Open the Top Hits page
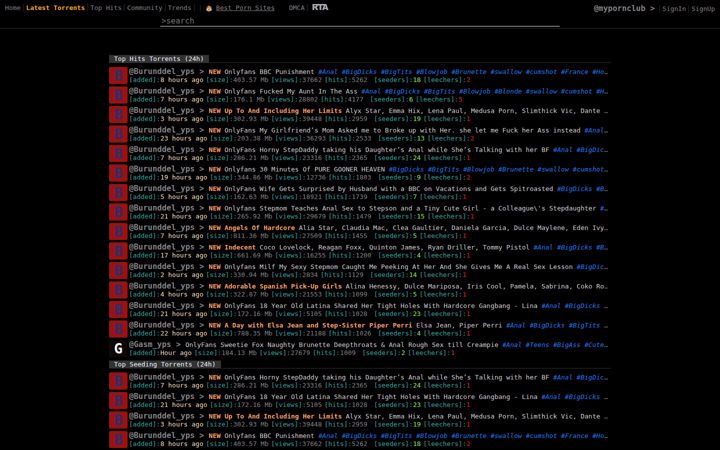 (106, 8)
